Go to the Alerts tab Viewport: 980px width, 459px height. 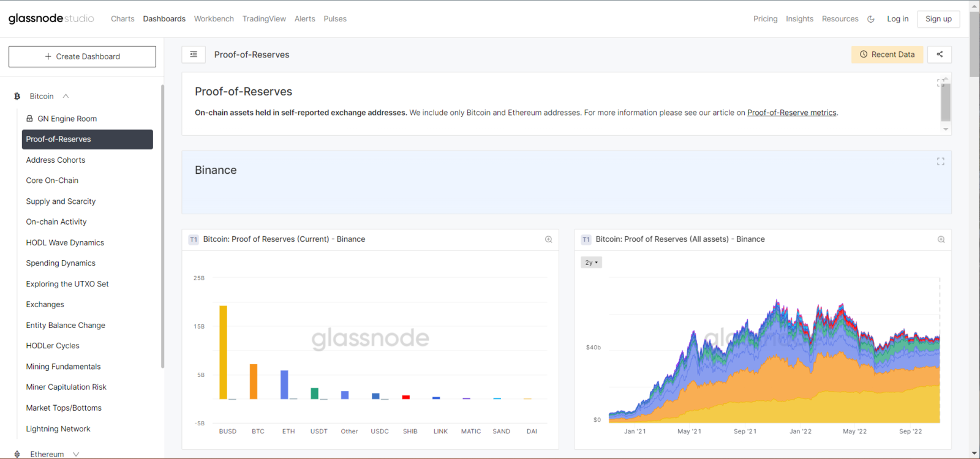(304, 19)
